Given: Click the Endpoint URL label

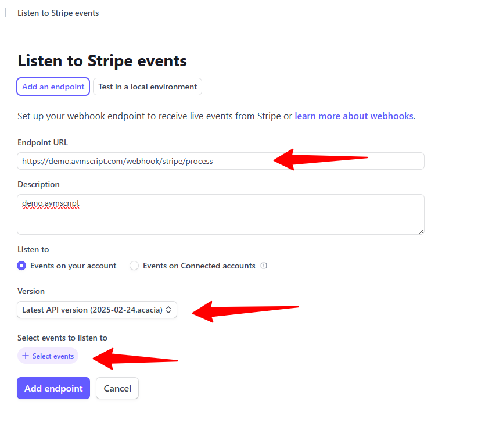Looking at the screenshot, I should pos(43,142).
